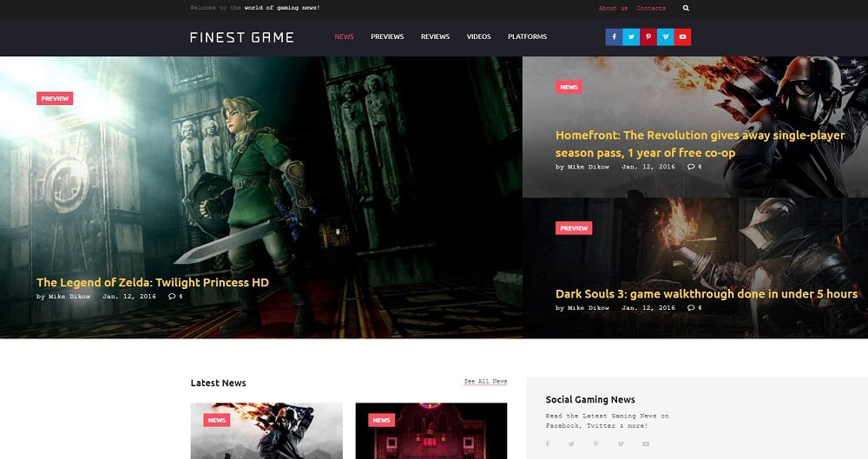
Task: Click Twitter icon under Social Gaming News
Action: click(571, 444)
